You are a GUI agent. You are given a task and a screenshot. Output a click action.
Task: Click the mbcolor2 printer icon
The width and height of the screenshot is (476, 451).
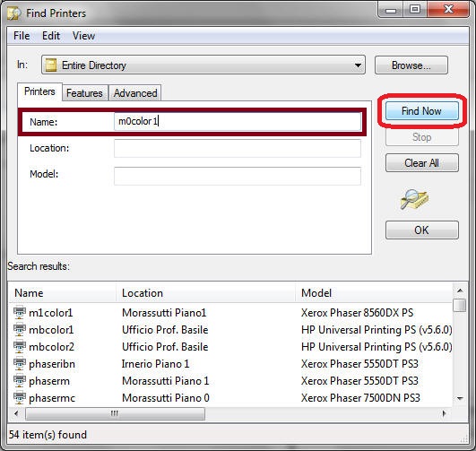20,346
